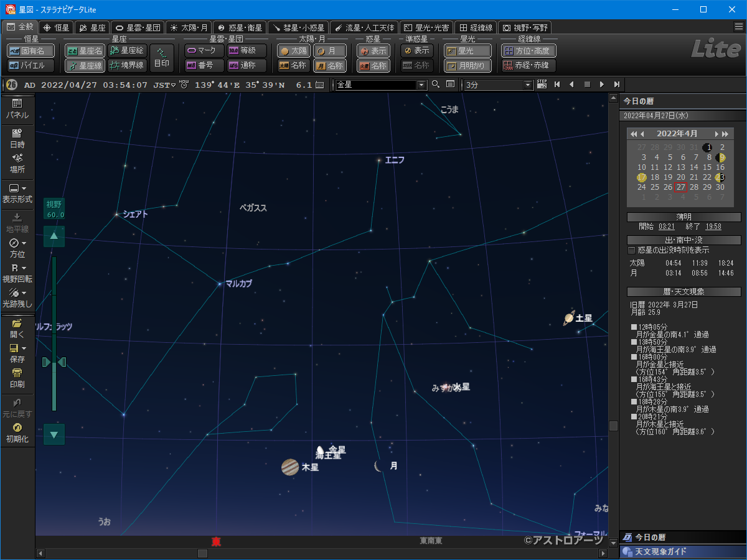
Task: Select April 28 in the calendar
Action: pyautogui.click(x=694, y=187)
